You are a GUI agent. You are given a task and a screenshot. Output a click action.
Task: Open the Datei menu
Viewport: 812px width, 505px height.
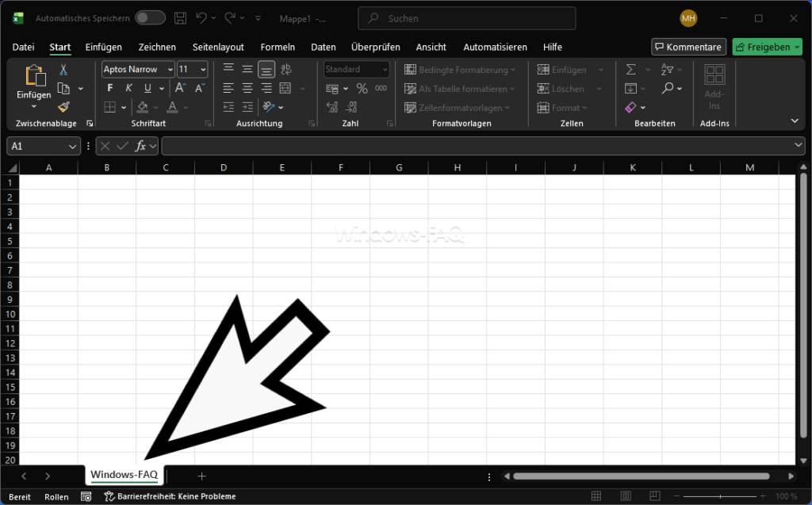pyautogui.click(x=23, y=47)
